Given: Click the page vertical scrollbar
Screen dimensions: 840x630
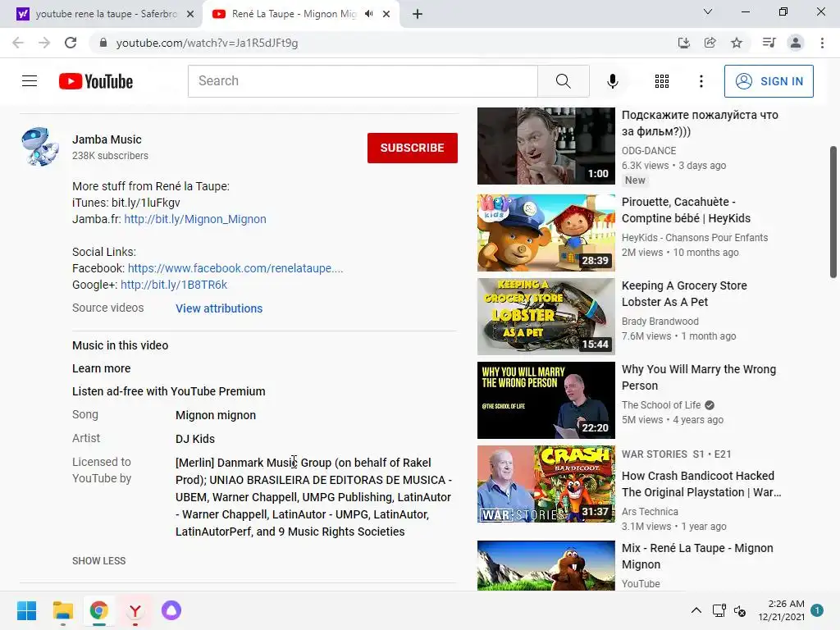Looking at the screenshot, I should [x=833, y=212].
